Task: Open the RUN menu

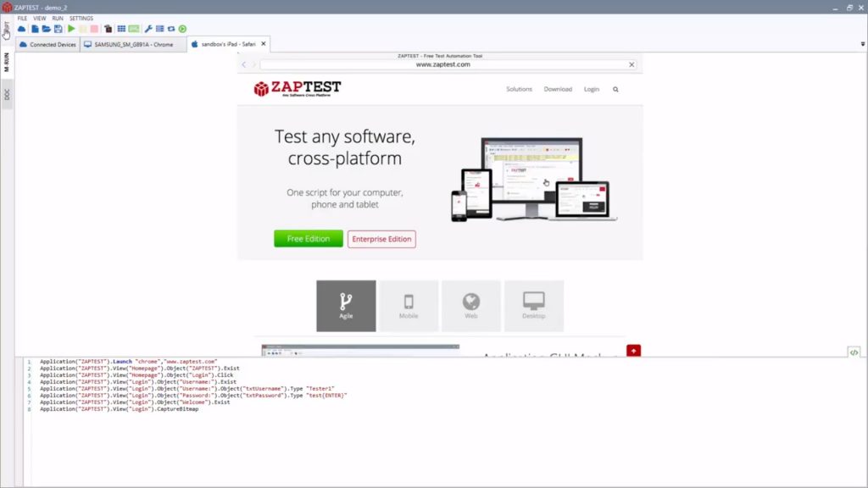Action: (x=58, y=19)
